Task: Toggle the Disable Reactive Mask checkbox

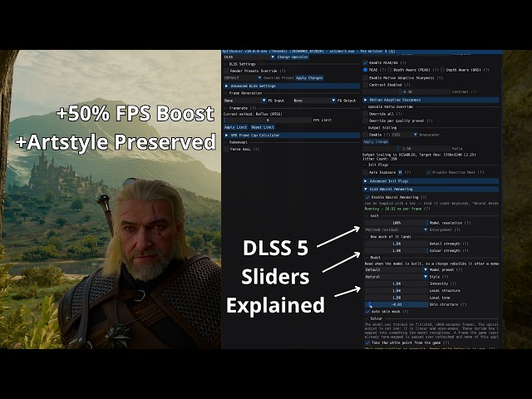Action: (428, 172)
